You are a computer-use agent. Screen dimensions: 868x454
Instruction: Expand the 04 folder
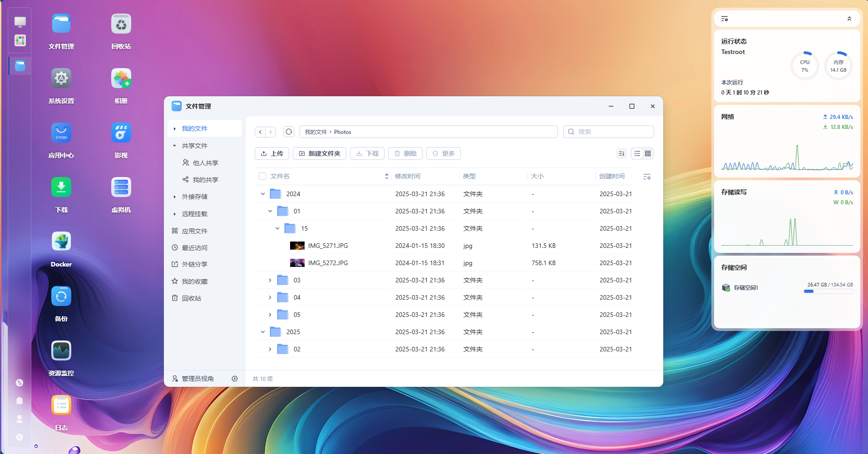click(x=270, y=297)
